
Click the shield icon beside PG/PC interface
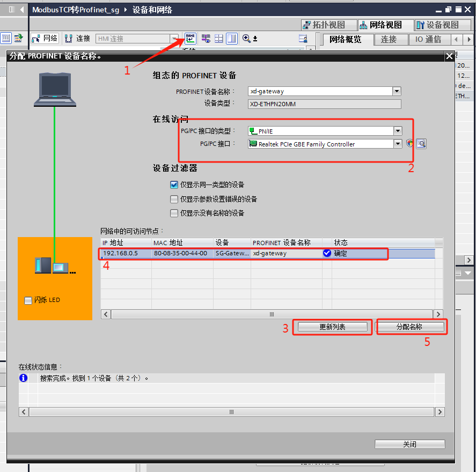pos(410,144)
